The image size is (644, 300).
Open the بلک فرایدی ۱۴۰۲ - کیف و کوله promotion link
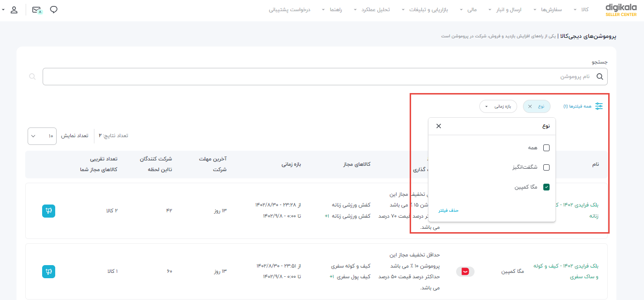click(x=566, y=271)
